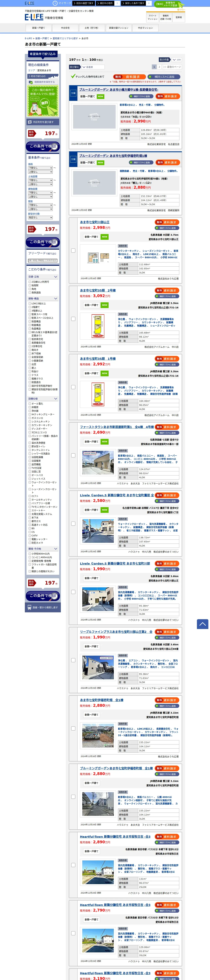Check the 南向き filter option
The image size is (210, 980).
click(30, 350)
